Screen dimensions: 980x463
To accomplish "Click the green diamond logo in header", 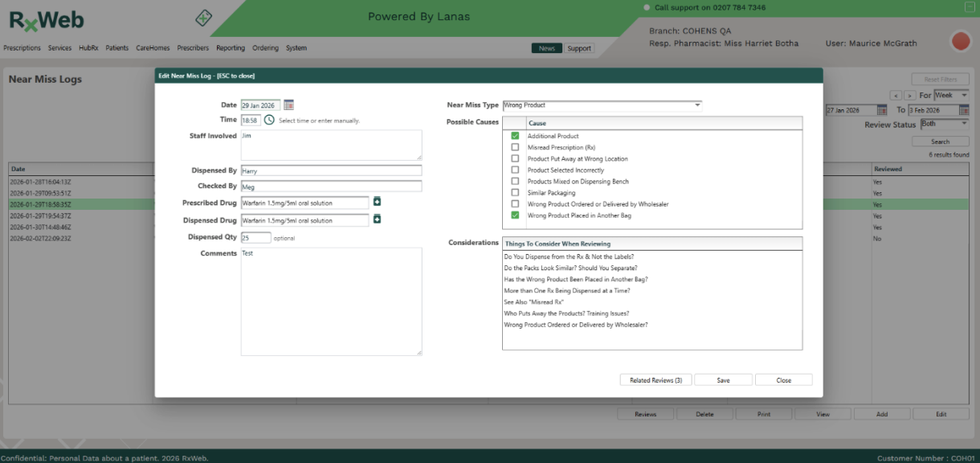I will point(204,18).
